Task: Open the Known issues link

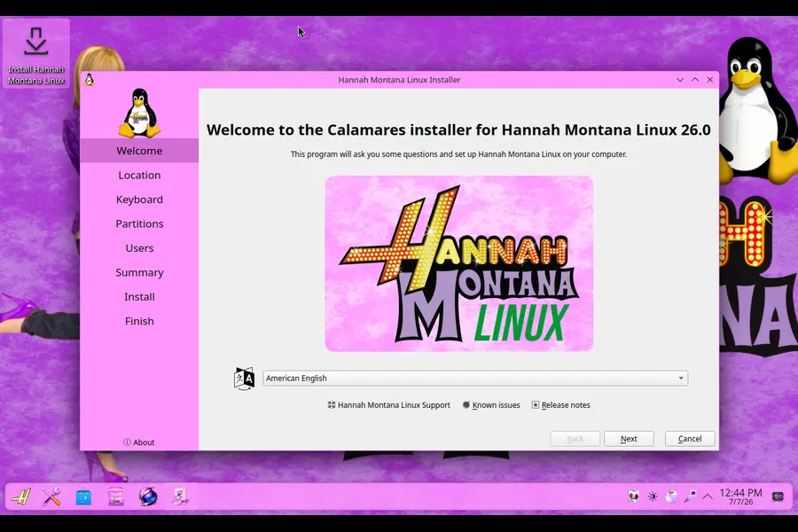Action: (x=491, y=405)
